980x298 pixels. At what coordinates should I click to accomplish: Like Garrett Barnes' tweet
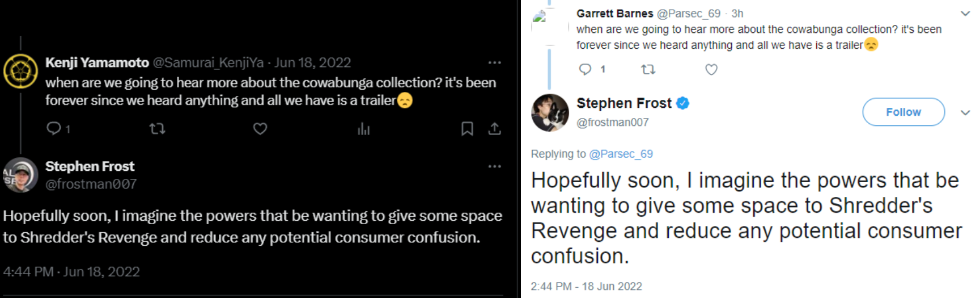711,69
